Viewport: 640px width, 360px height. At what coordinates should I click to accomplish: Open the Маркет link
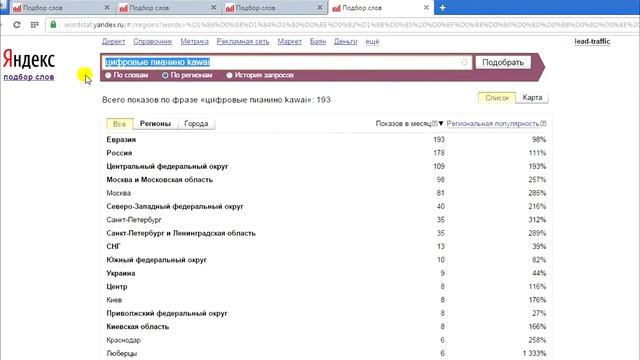pyautogui.click(x=290, y=42)
